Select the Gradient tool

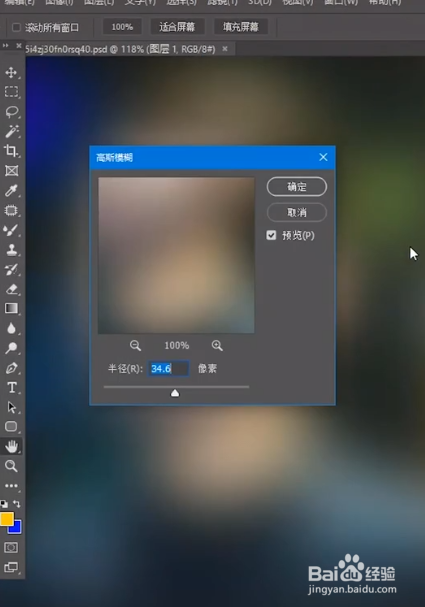(11, 308)
